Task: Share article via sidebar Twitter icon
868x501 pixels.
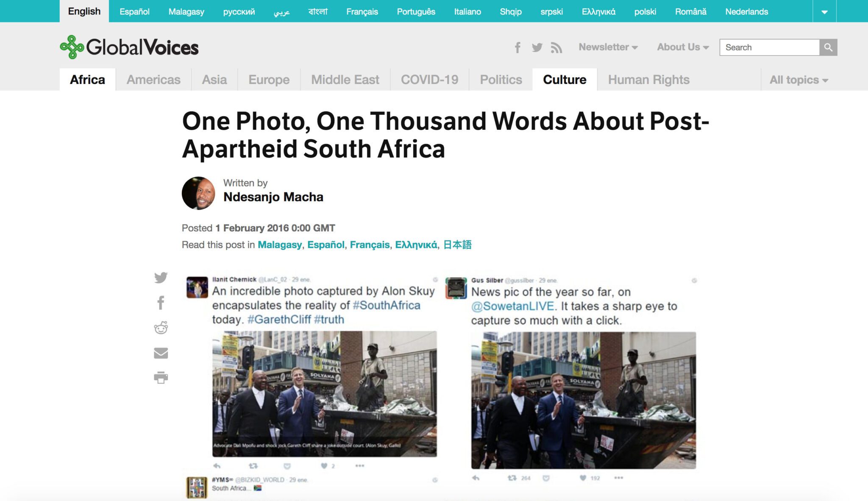Action: coord(161,278)
